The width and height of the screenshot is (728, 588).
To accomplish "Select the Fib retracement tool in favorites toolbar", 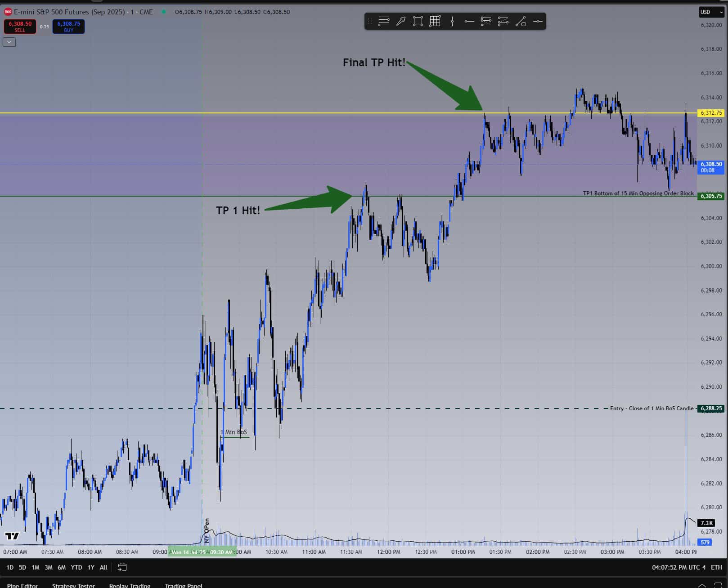I will (383, 21).
